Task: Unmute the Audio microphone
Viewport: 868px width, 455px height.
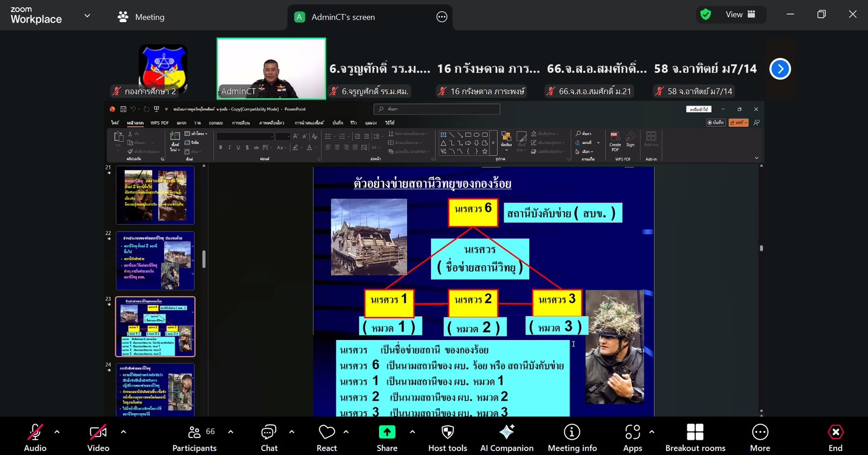Action: click(35, 437)
